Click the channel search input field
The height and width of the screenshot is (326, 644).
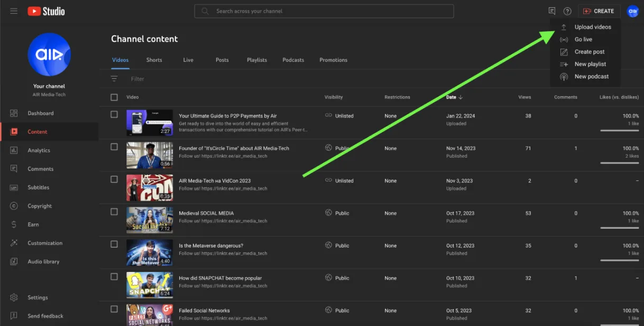point(324,11)
